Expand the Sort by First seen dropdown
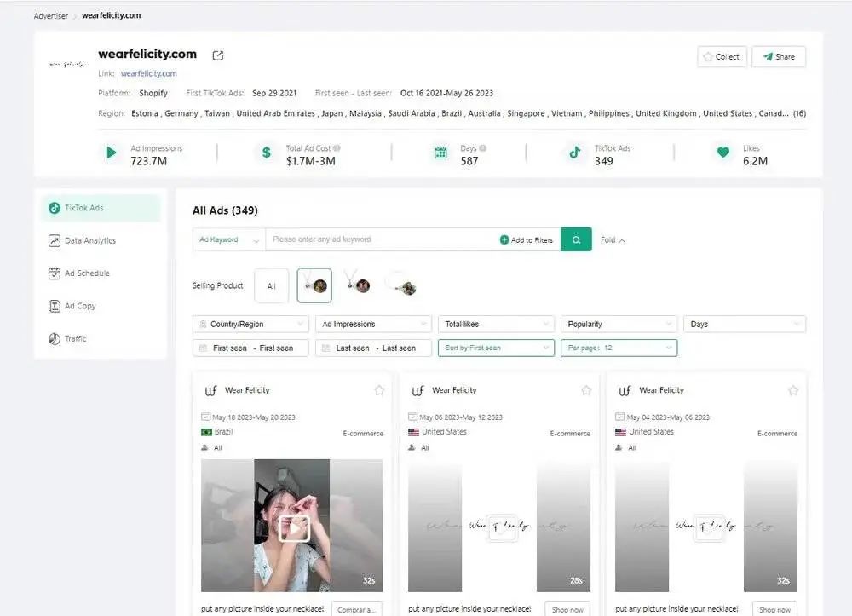This screenshot has height=616, width=852. coord(496,348)
